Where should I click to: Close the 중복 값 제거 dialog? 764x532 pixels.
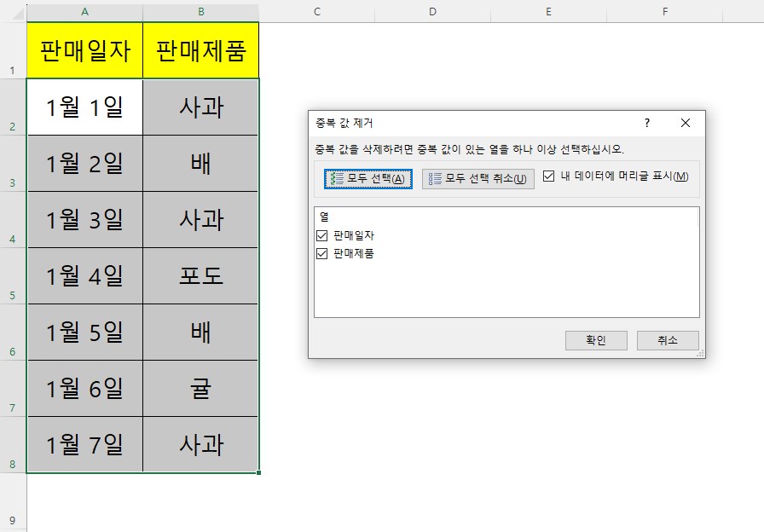686,123
